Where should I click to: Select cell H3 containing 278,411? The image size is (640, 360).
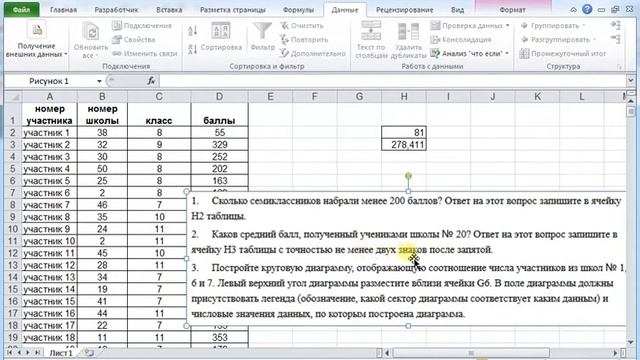(x=404, y=144)
